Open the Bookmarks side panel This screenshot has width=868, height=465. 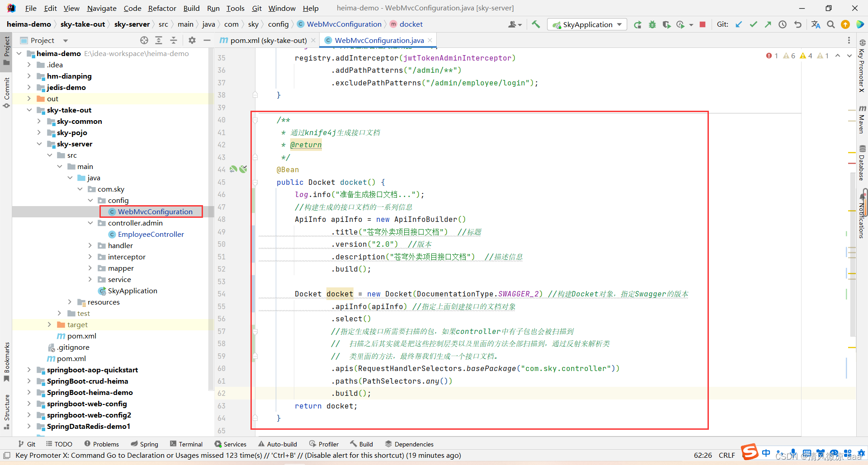click(x=7, y=362)
